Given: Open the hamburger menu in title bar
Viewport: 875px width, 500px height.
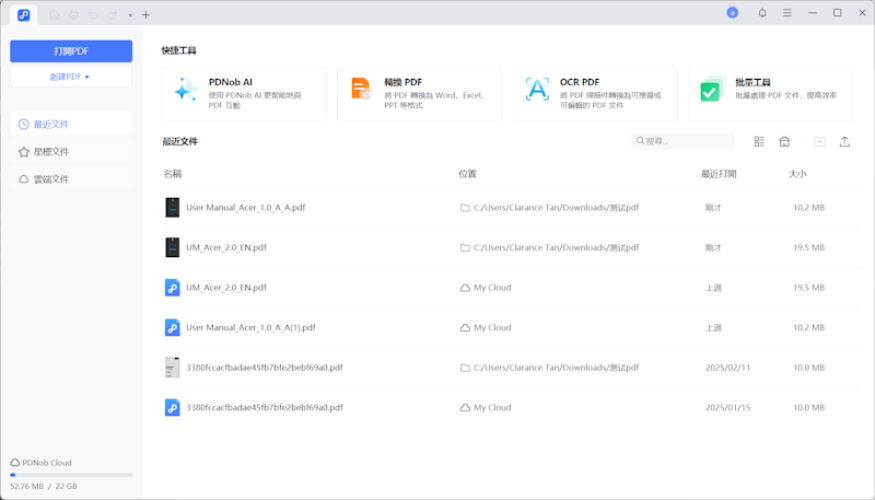Looking at the screenshot, I should (787, 13).
